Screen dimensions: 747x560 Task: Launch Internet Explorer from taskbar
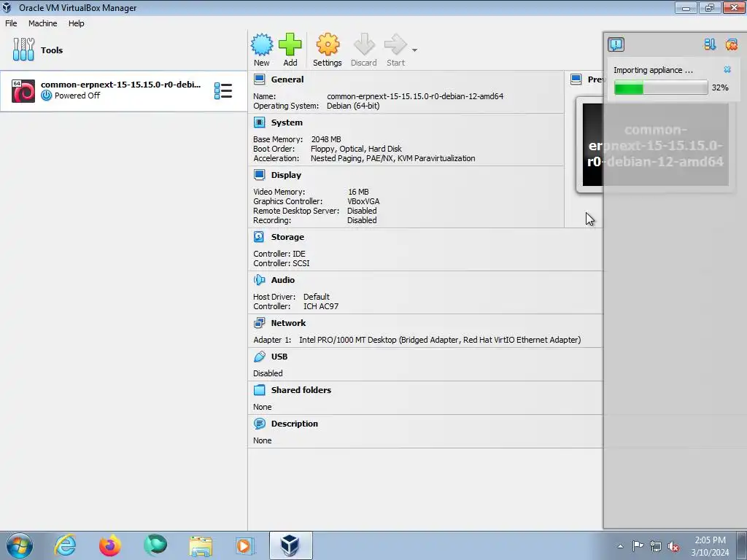[x=65, y=545]
